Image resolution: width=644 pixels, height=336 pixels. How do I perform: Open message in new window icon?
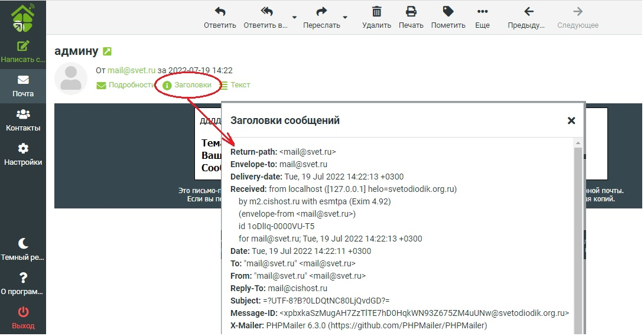coord(107,51)
